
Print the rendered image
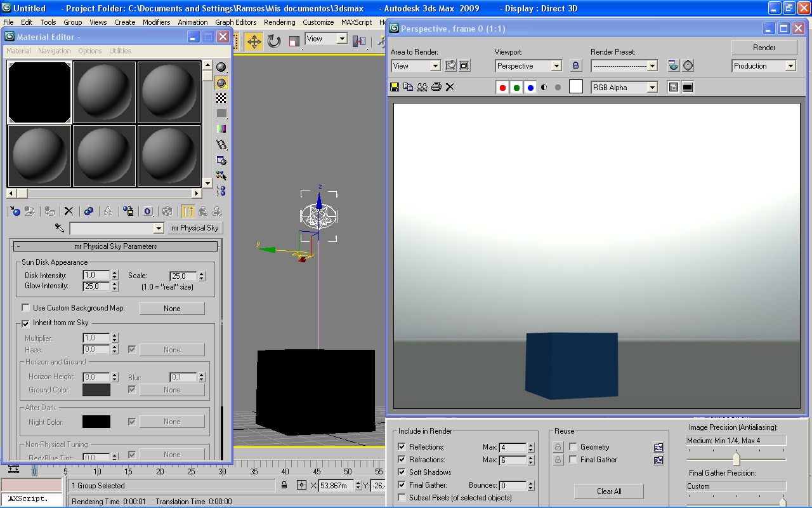point(436,87)
